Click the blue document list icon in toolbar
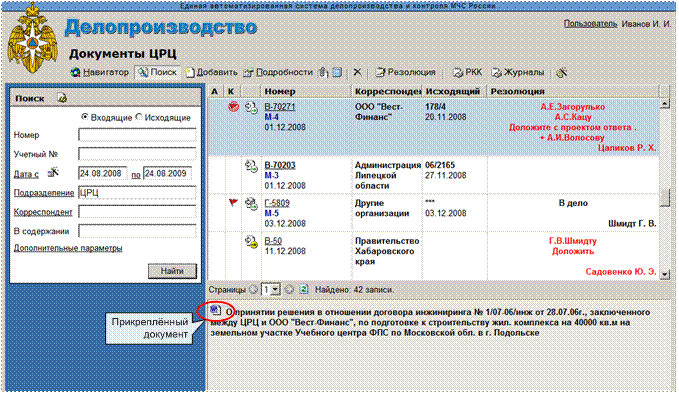The width and height of the screenshot is (679, 395). (x=337, y=72)
